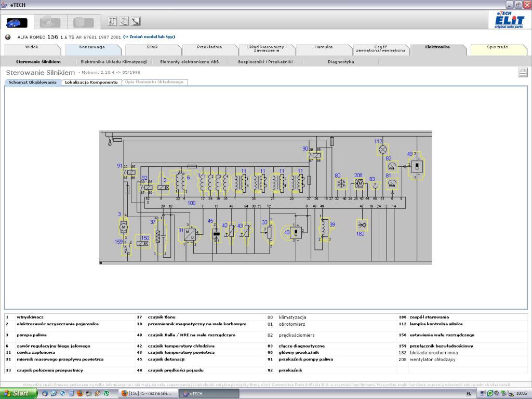Open Bezpieczniki i Przekaźniki submenu
The width and height of the screenshot is (532, 399).
point(265,62)
